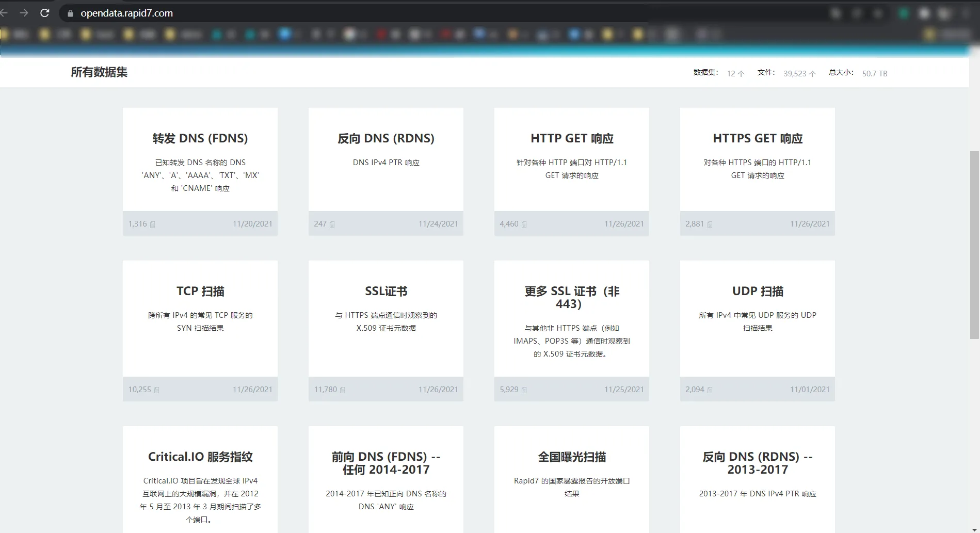Click the padlock site info icon
Screen dimensions: 980x533
point(70,13)
